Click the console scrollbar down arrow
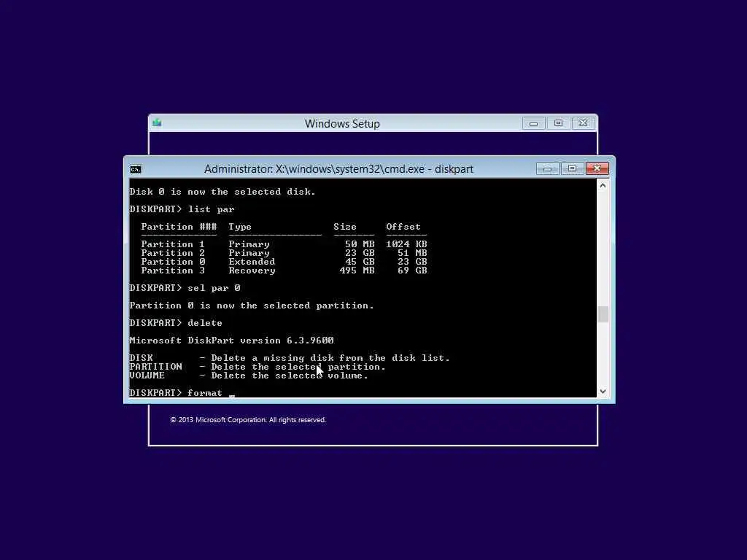The image size is (747, 560). click(x=603, y=391)
